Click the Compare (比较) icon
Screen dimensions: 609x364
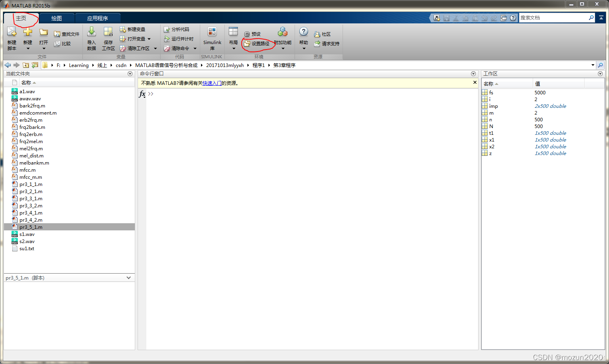pyautogui.click(x=57, y=44)
